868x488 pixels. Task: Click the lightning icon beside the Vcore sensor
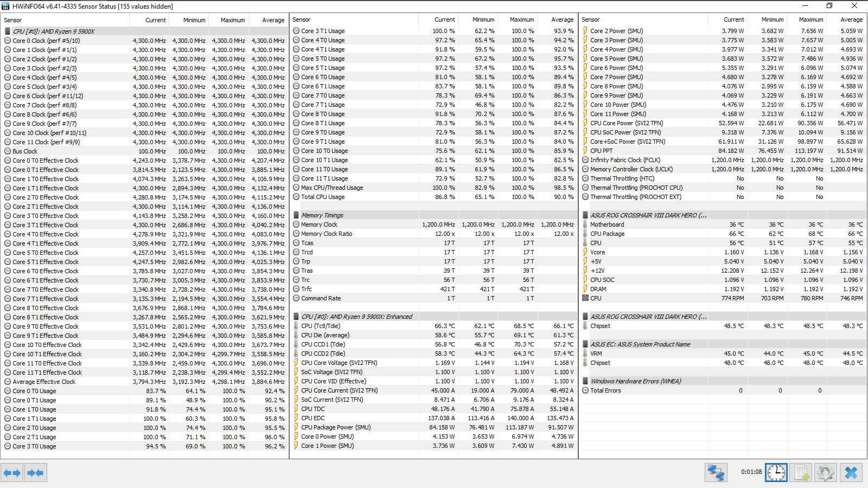585,252
